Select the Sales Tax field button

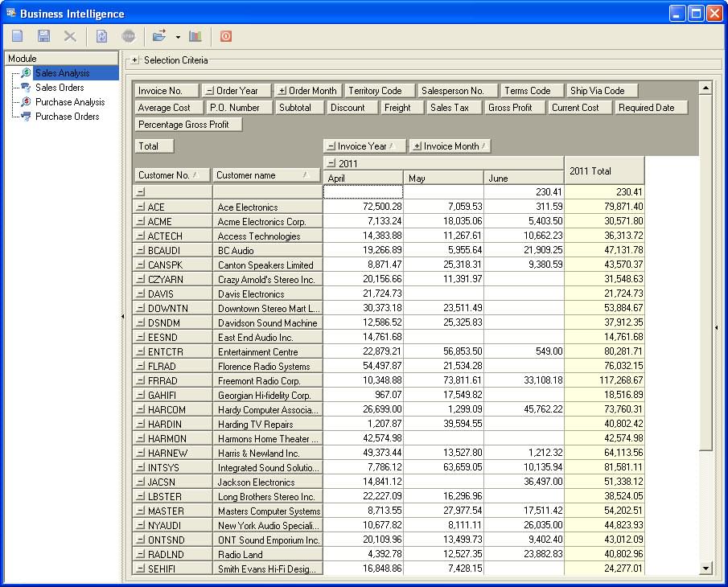[x=454, y=108]
